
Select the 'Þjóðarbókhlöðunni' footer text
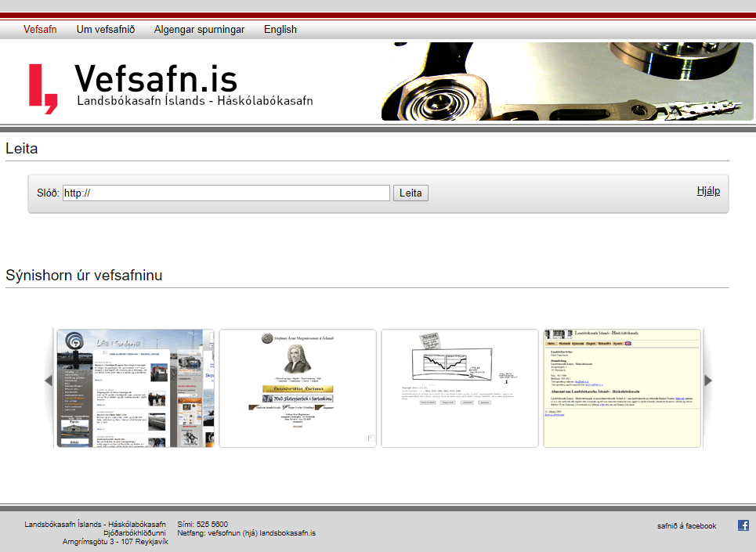coord(135,532)
